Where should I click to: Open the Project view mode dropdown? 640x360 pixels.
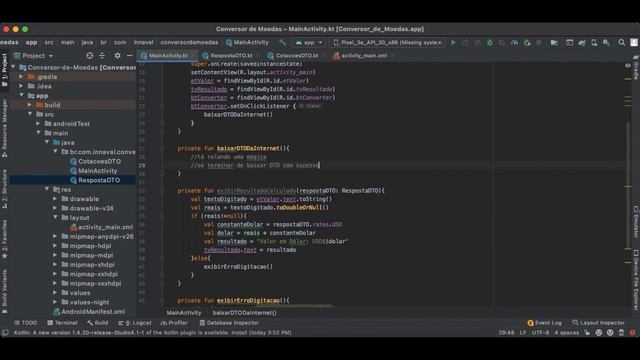click(34, 56)
